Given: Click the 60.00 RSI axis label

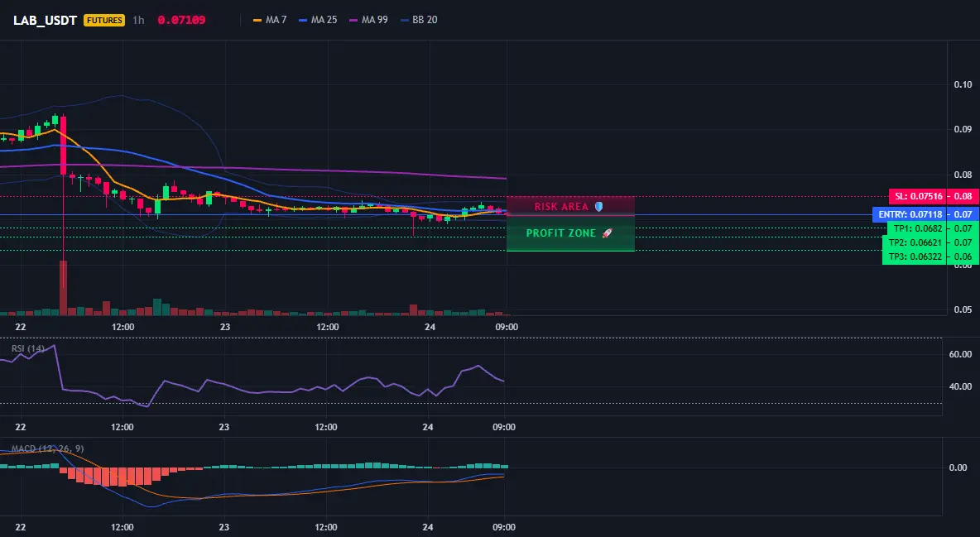Looking at the screenshot, I should (x=961, y=354).
